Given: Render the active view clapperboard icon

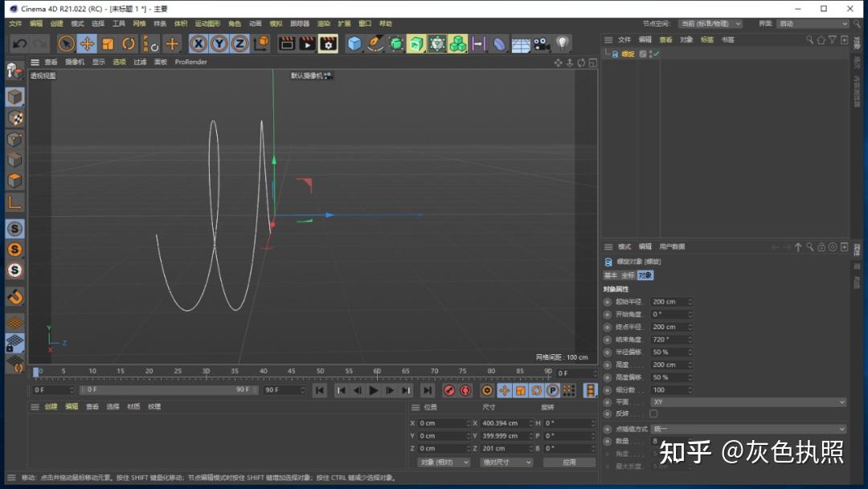Looking at the screenshot, I should [x=287, y=43].
